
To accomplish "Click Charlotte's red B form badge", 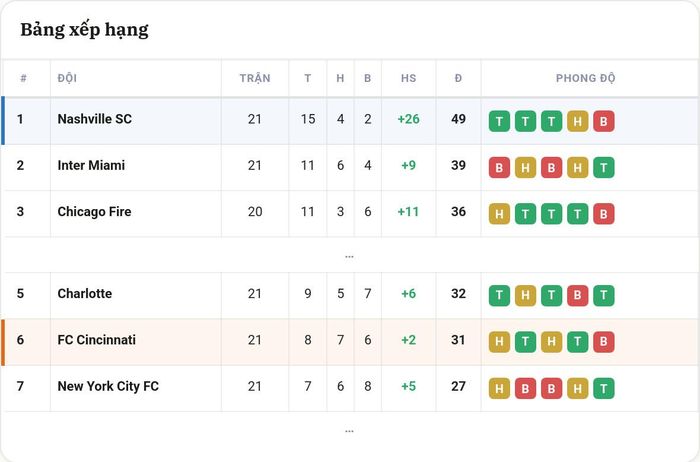I will click(578, 296).
